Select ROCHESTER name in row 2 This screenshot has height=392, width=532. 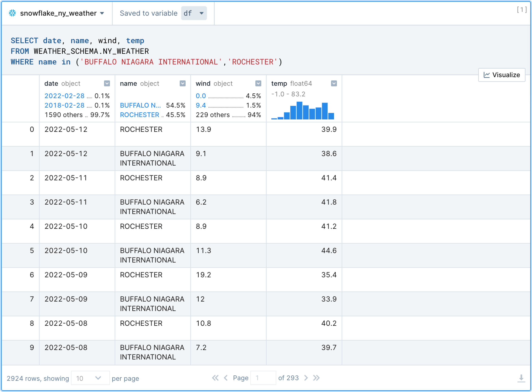(x=141, y=178)
